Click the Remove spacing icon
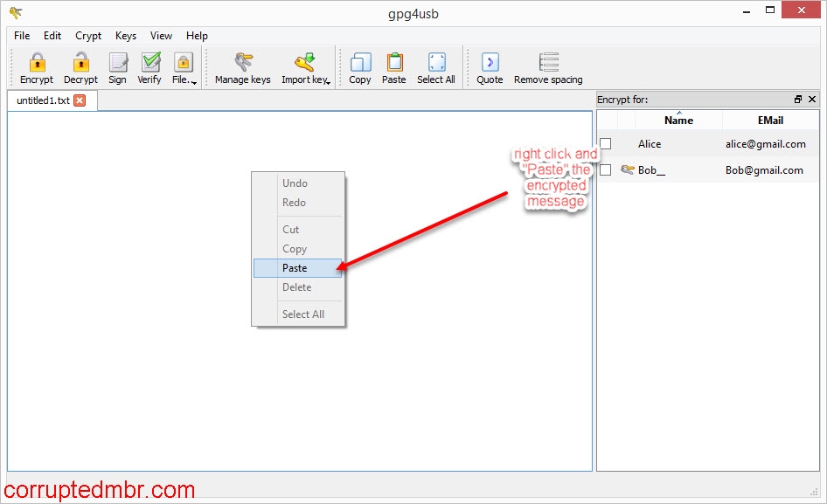Image resolution: width=827 pixels, height=504 pixels. point(547,61)
